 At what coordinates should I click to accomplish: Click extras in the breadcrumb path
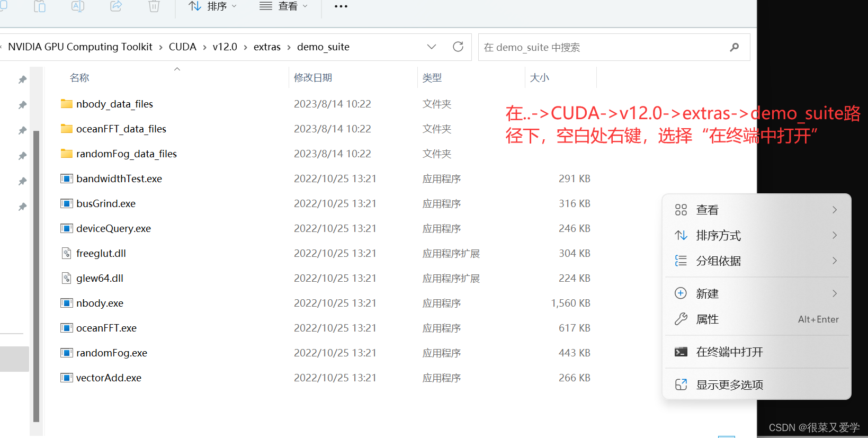[267, 47]
